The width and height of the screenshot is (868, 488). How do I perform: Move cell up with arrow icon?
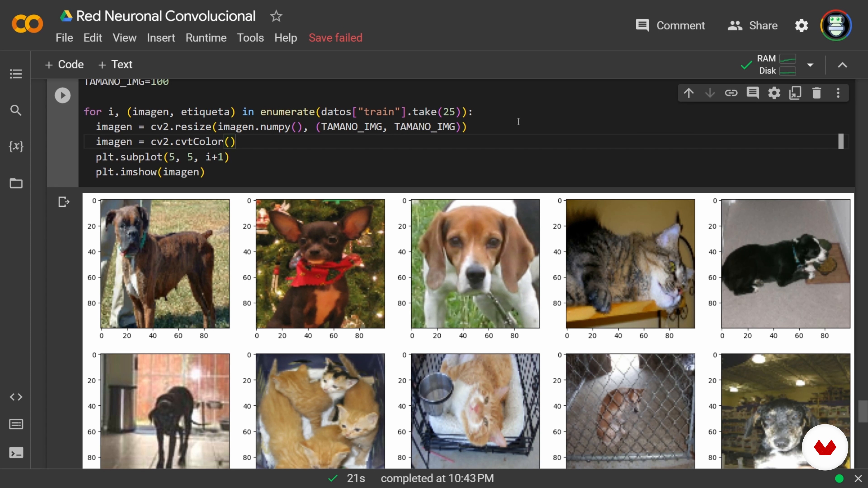pos(689,93)
